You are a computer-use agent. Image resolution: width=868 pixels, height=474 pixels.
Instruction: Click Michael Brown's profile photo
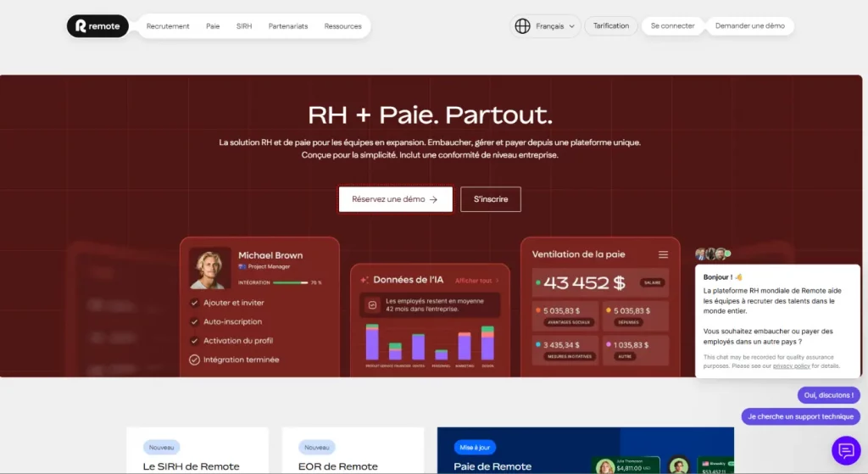[209, 268]
